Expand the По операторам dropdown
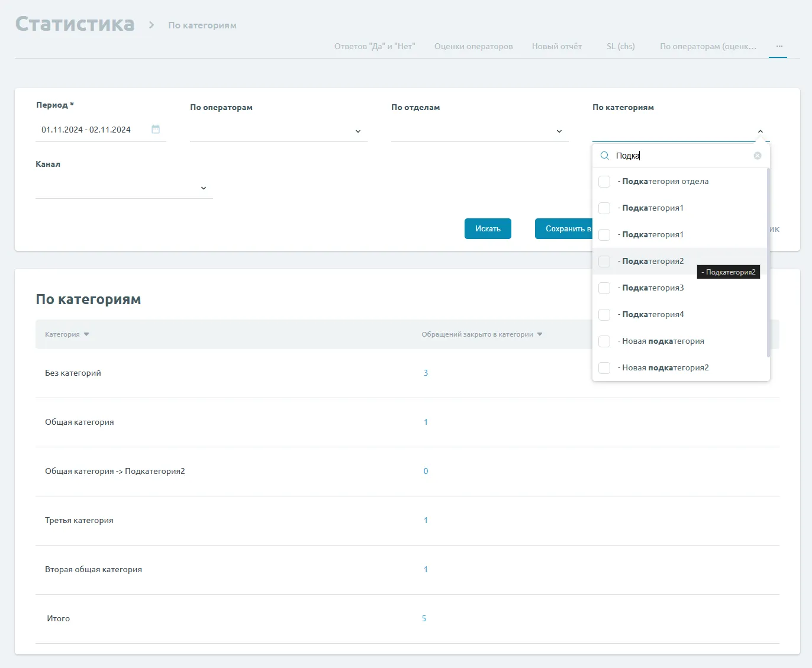 click(x=357, y=131)
